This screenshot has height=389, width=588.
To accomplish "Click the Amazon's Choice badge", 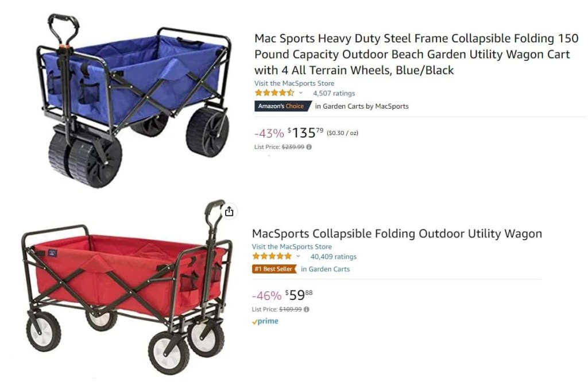I will tap(281, 106).
